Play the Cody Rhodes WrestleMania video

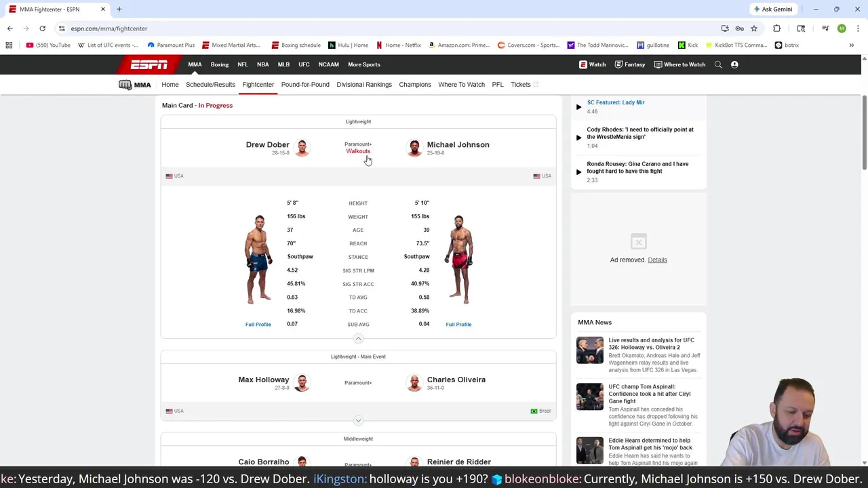(x=578, y=138)
